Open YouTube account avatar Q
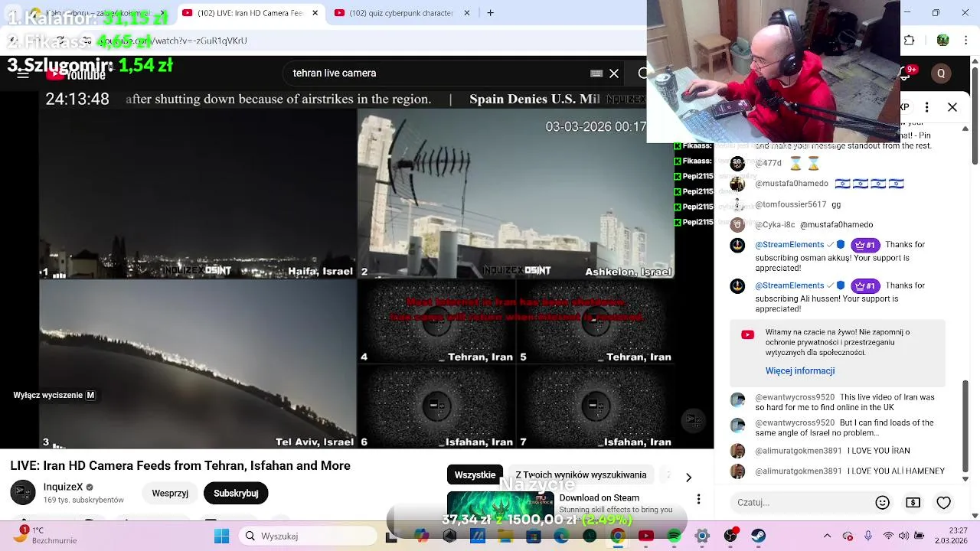The width and height of the screenshot is (980, 551). (x=941, y=73)
